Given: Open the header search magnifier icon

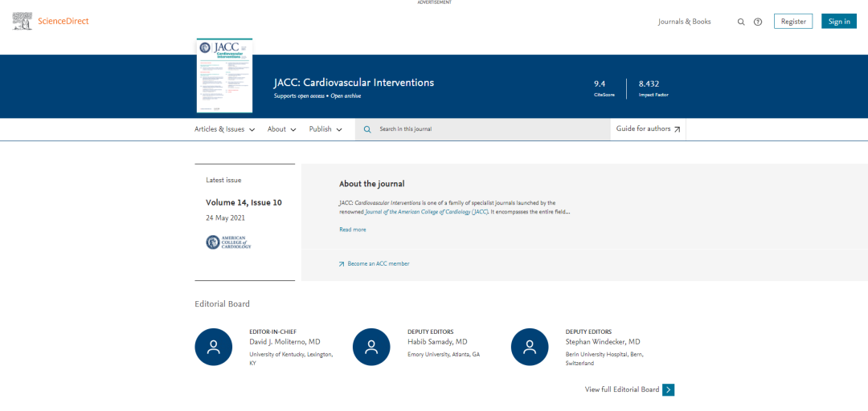Looking at the screenshot, I should click(x=741, y=22).
